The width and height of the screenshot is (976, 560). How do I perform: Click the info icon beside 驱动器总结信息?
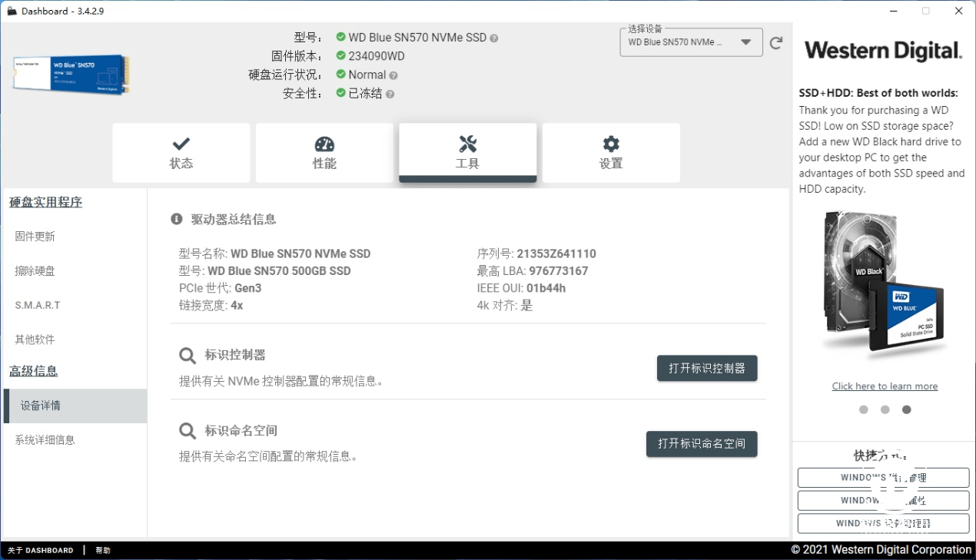176,219
